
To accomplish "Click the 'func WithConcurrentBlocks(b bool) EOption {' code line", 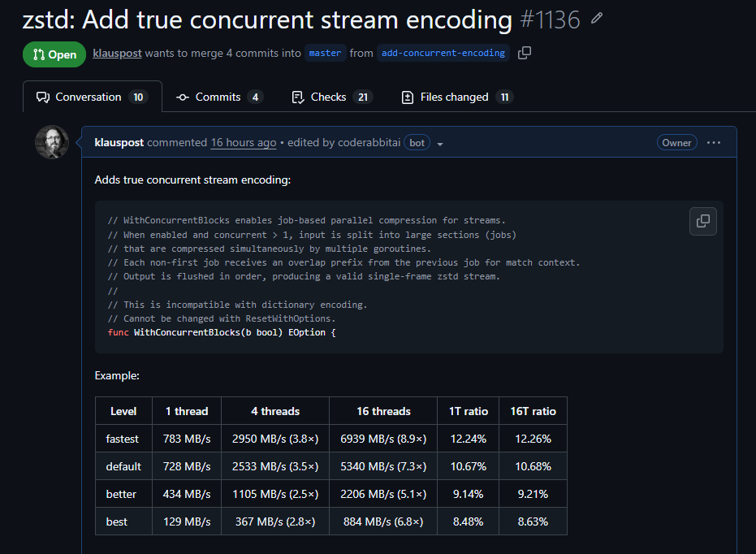I will [x=222, y=333].
